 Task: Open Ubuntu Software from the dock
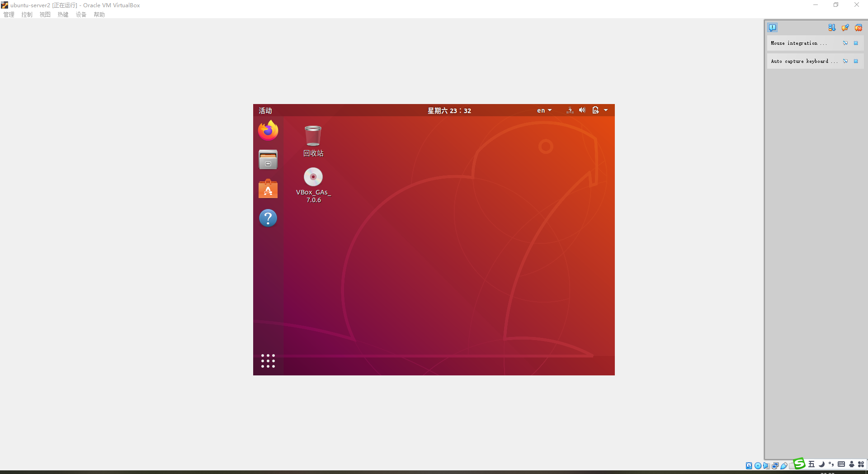point(268,189)
